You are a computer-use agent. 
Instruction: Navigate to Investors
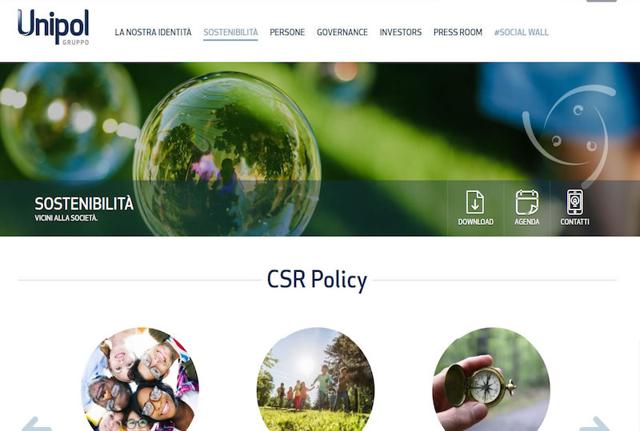(x=400, y=32)
